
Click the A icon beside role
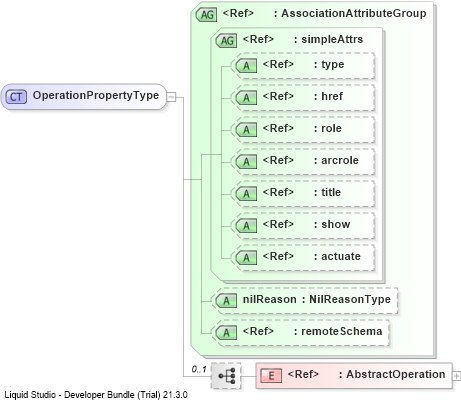pos(246,130)
